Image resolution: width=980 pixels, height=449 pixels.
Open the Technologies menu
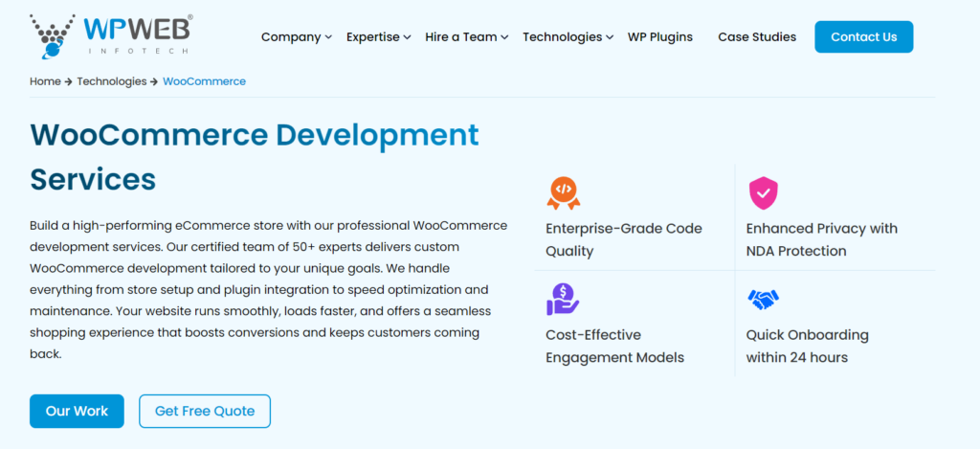568,37
